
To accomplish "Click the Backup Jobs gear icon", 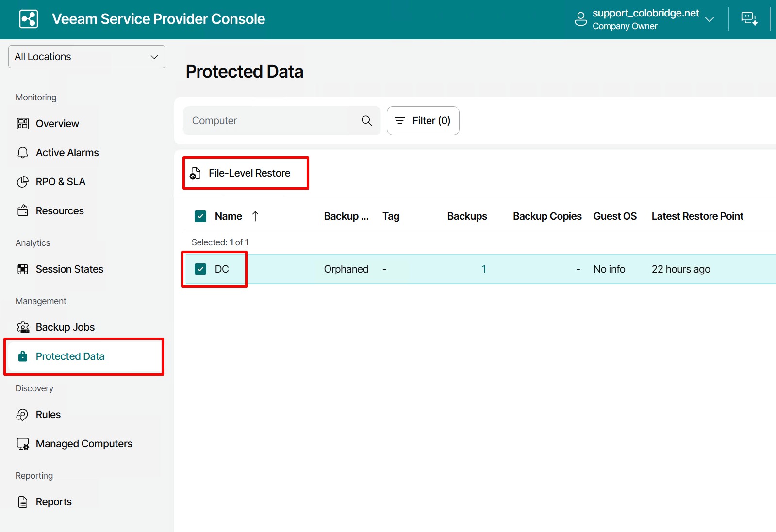I will 23,327.
